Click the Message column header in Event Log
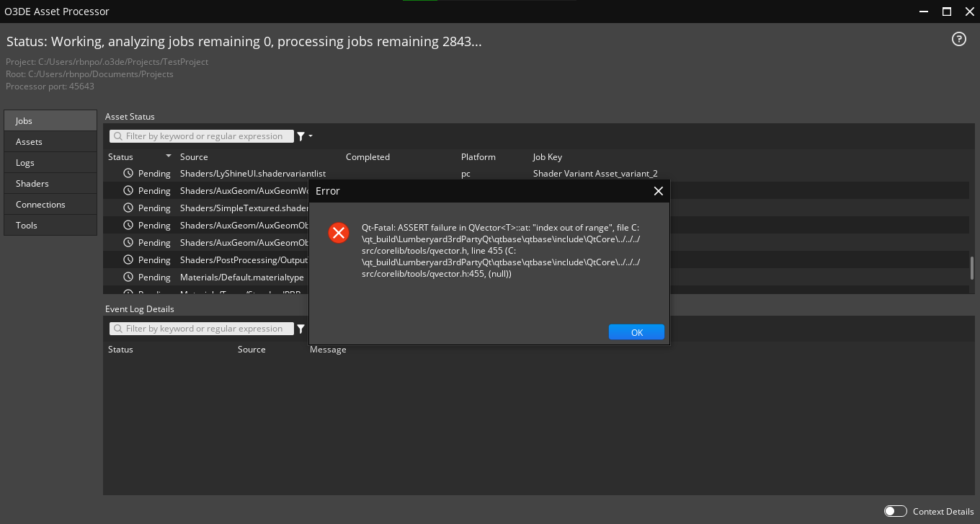 point(328,350)
